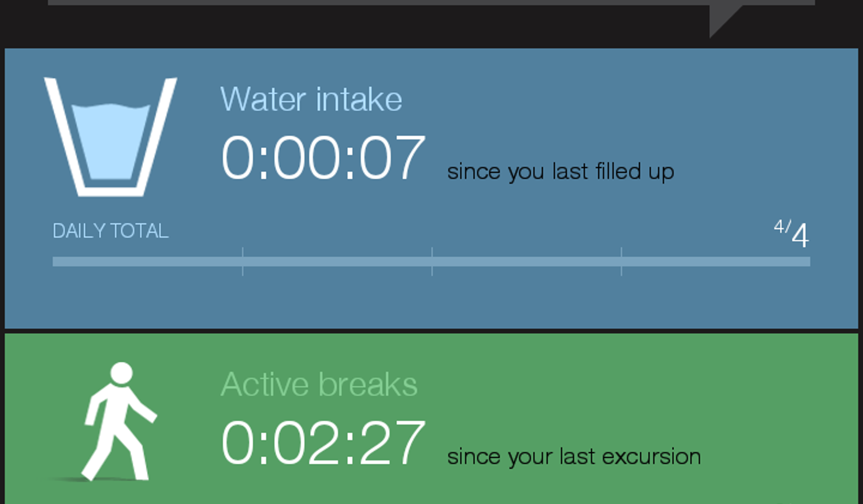Click the 0:02:27 break timer

point(323,443)
